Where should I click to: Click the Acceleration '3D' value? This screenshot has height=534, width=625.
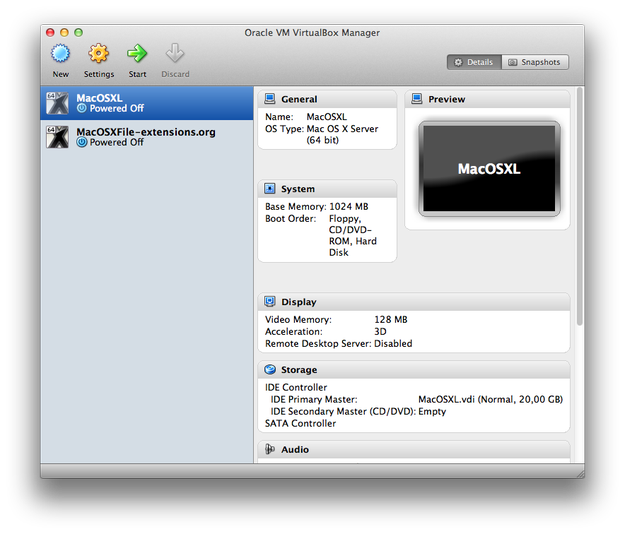[x=380, y=332]
